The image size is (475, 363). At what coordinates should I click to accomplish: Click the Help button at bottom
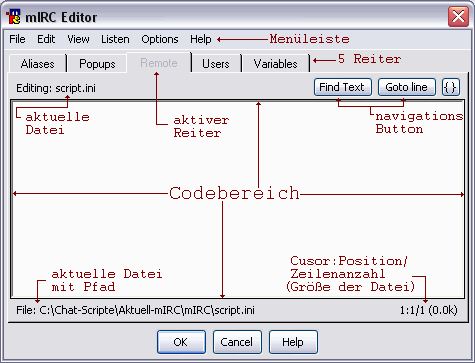tap(293, 342)
